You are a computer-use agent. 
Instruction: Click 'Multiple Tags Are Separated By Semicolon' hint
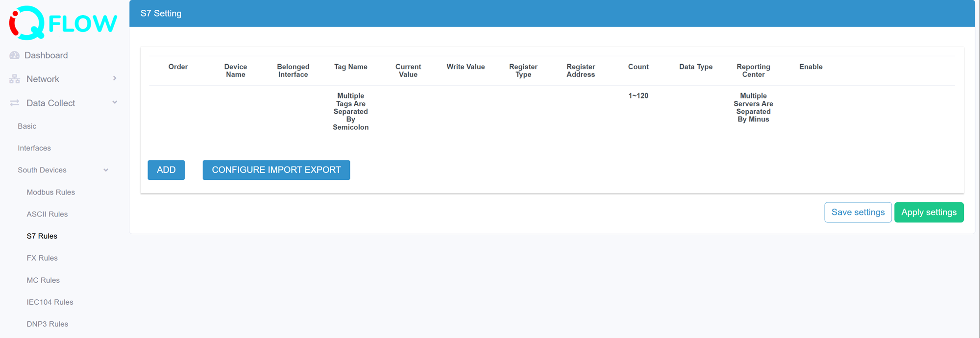coord(351,111)
